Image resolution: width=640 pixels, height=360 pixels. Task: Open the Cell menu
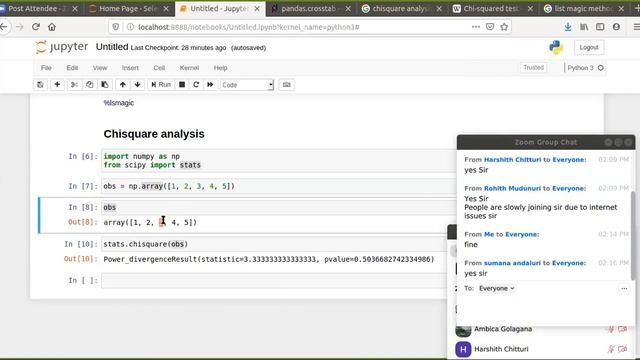159,68
